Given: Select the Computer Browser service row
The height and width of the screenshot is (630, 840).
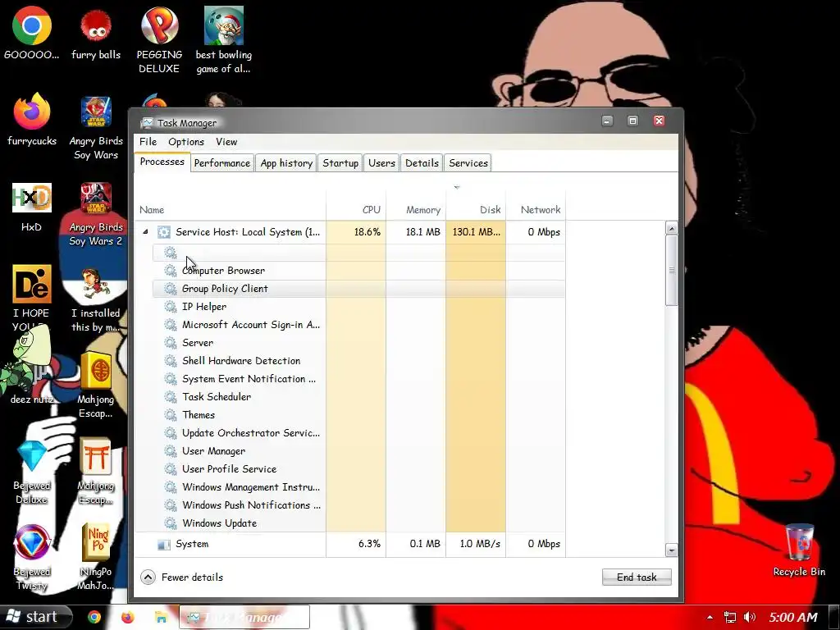Looking at the screenshot, I should tap(358, 271).
